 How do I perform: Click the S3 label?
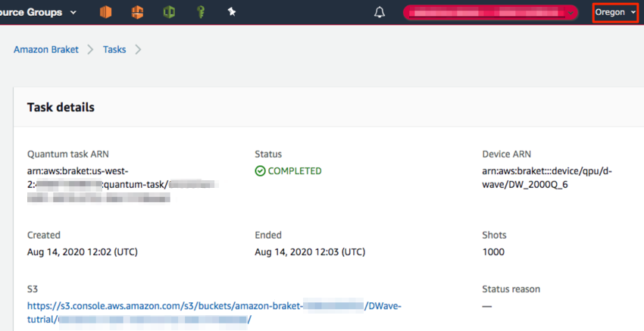[33, 289]
